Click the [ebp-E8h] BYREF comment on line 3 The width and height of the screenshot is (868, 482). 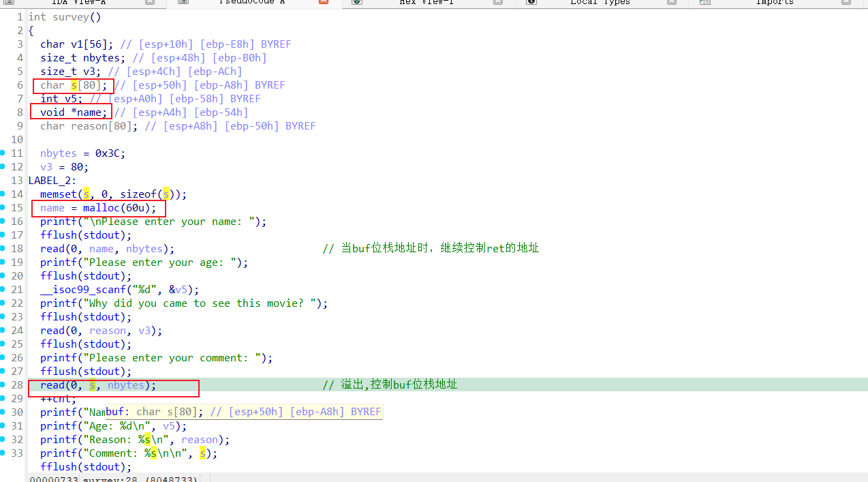[245, 44]
